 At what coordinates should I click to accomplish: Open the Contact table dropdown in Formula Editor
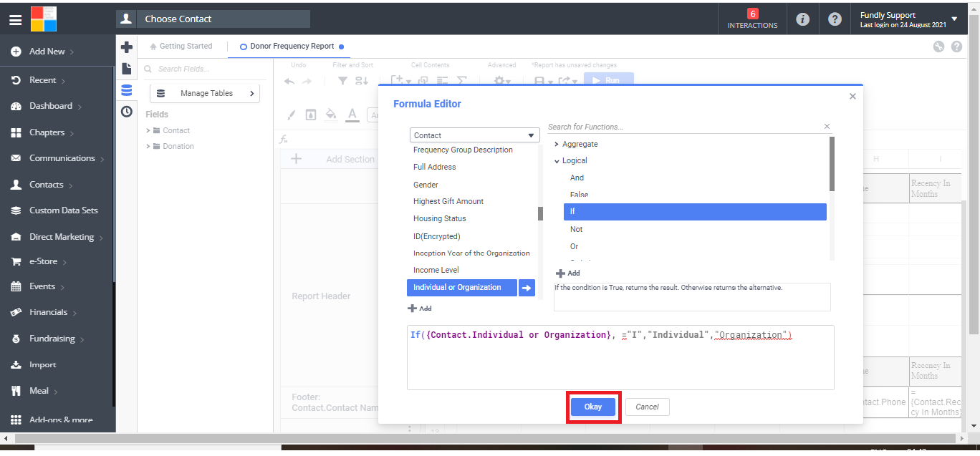click(x=475, y=135)
